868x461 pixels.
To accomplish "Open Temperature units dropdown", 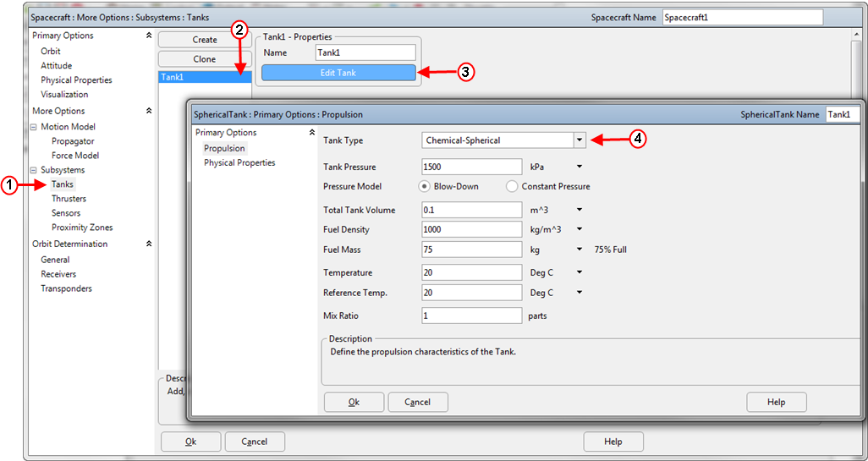I will click(580, 272).
